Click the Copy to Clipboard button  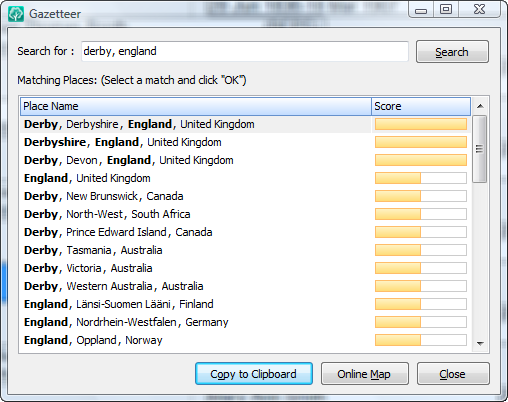click(254, 374)
